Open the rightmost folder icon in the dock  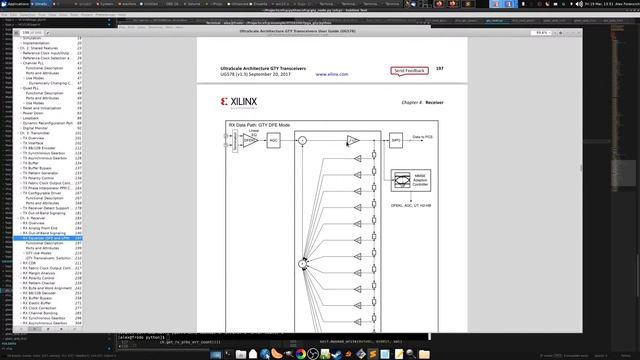pos(424,354)
